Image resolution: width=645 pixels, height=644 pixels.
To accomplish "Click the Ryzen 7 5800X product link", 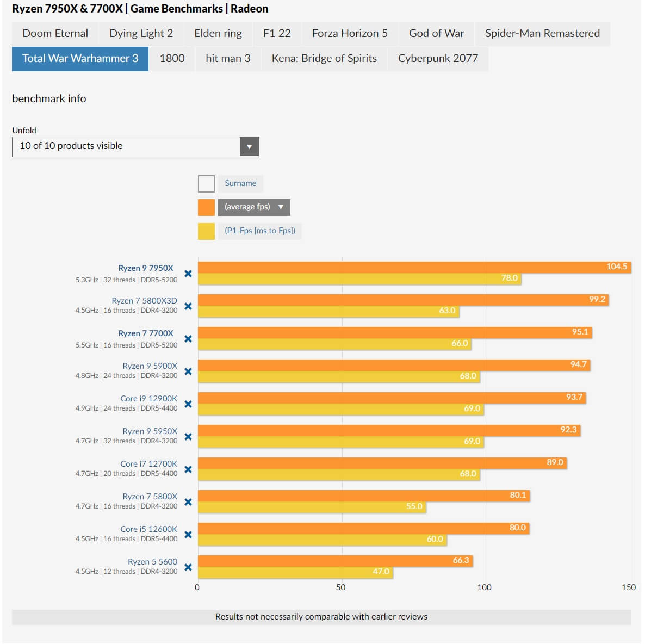I will 150,497.
